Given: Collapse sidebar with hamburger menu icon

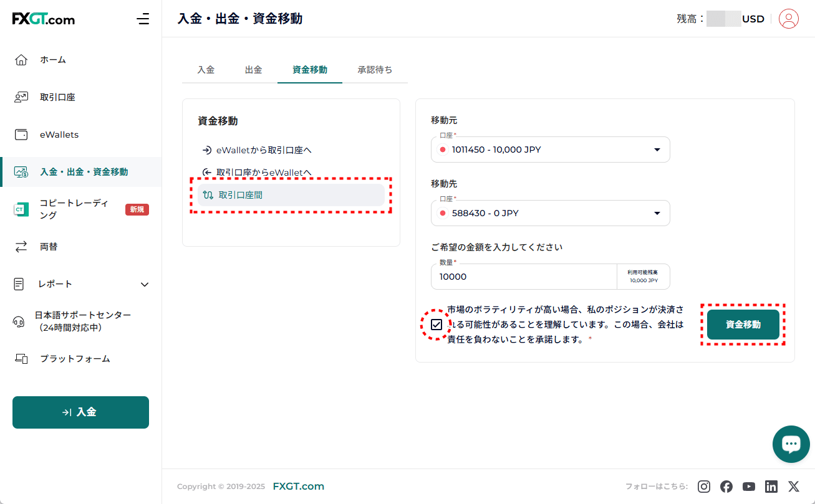Looking at the screenshot, I should pyautogui.click(x=143, y=19).
